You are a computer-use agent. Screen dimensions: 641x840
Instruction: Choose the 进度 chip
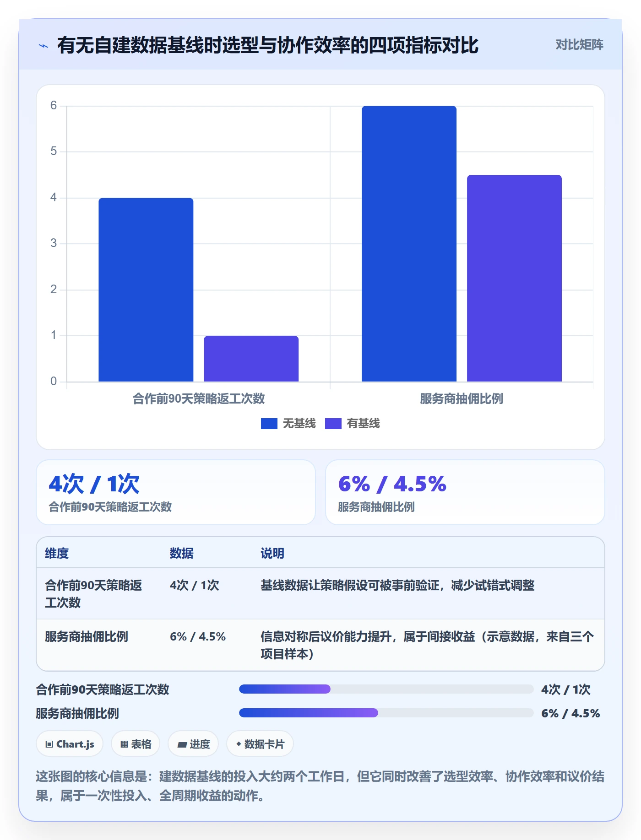(193, 744)
